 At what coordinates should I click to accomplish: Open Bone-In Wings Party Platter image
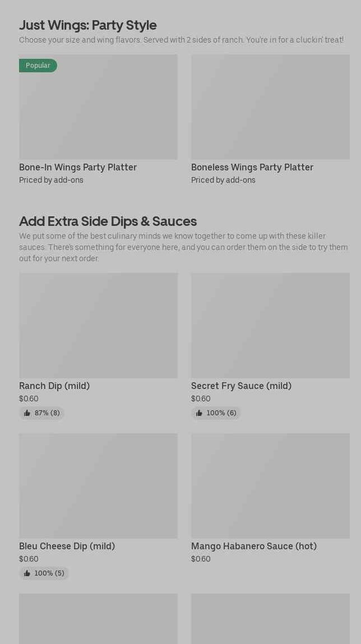98,112
